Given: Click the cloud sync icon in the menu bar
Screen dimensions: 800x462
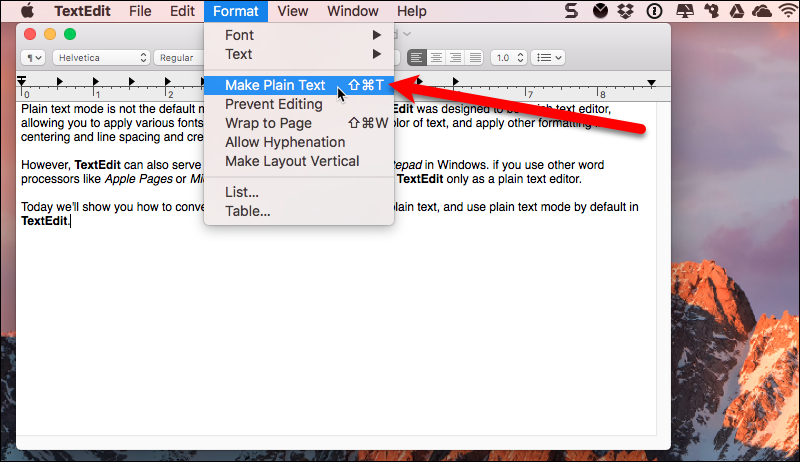Looking at the screenshot, I should 761,12.
